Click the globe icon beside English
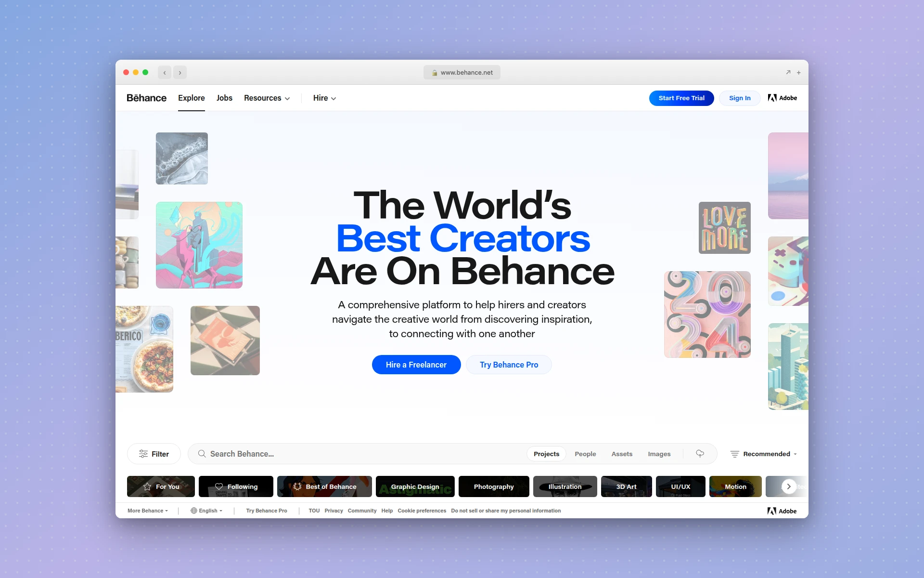924x578 pixels. (x=194, y=511)
